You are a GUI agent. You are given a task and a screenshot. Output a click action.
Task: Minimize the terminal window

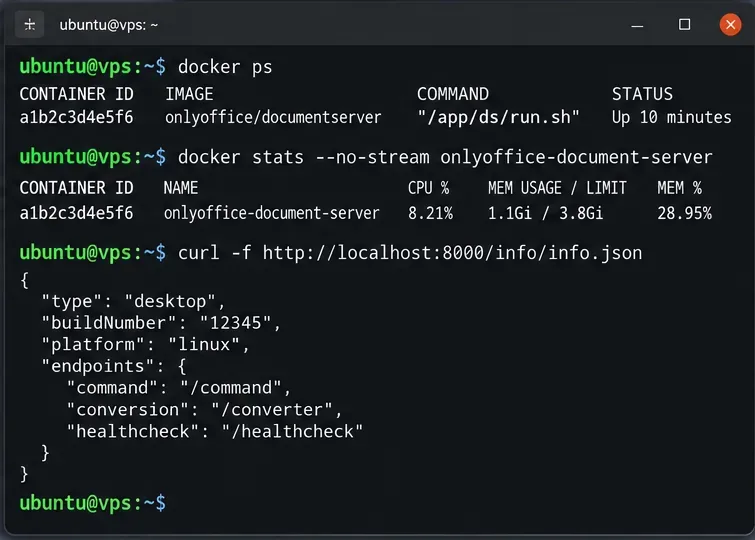[637, 25]
